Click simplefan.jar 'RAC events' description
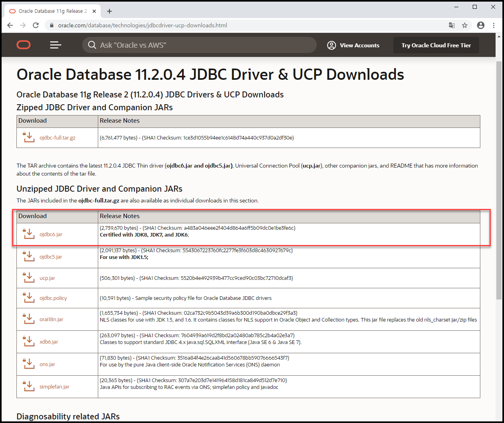504x423 pixels. (x=189, y=387)
